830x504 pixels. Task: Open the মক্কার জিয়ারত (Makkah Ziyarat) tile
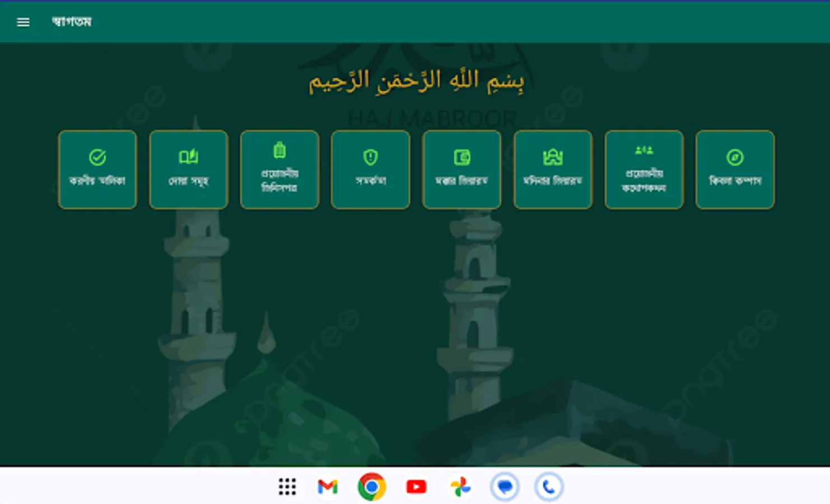(461, 169)
